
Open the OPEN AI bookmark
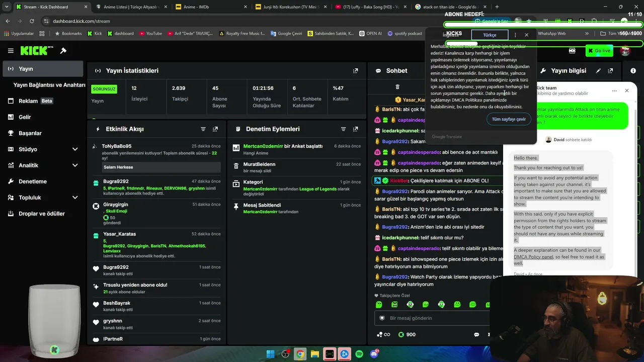[x=370, y=34]
